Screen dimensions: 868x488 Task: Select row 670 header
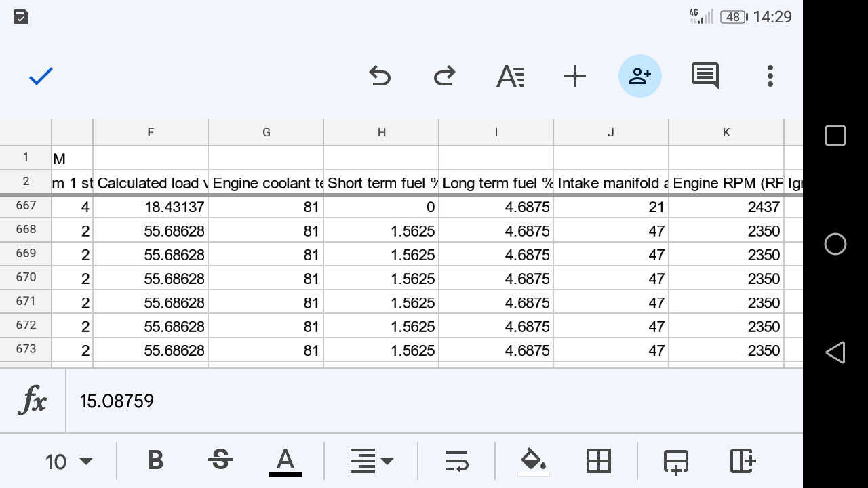26,277
